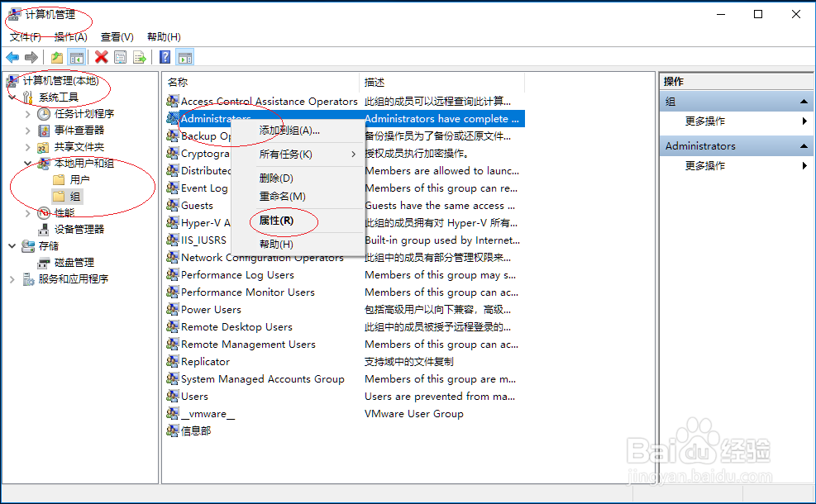Screen dimensions: 816x504
Task: Click the red Delete toolbar icon
Action: coord(103,57)
